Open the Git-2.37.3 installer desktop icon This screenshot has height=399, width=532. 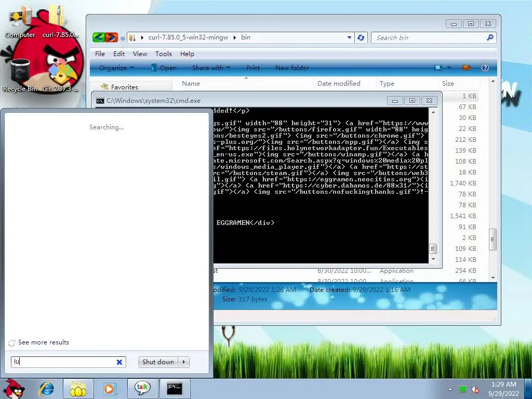pos(60,75)
